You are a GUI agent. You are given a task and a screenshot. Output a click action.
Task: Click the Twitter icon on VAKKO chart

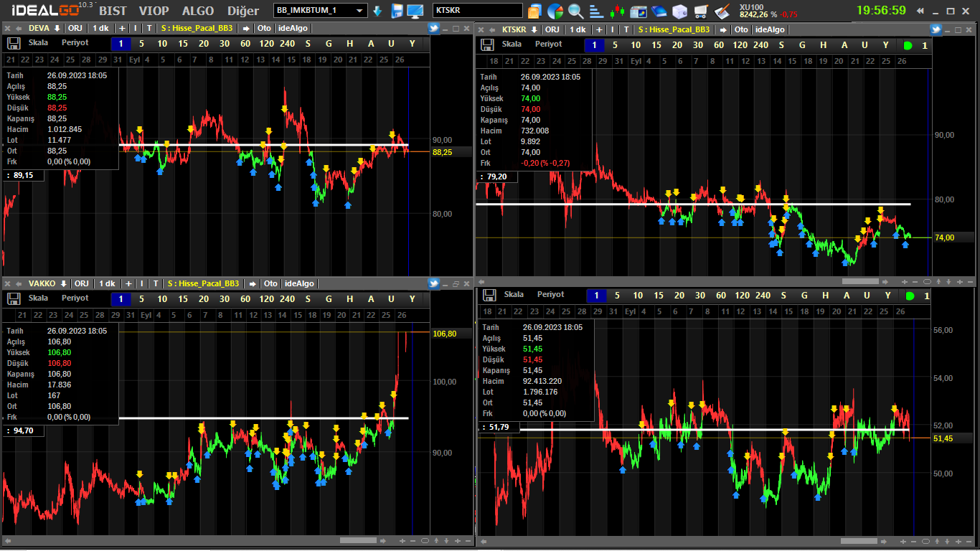434,283
